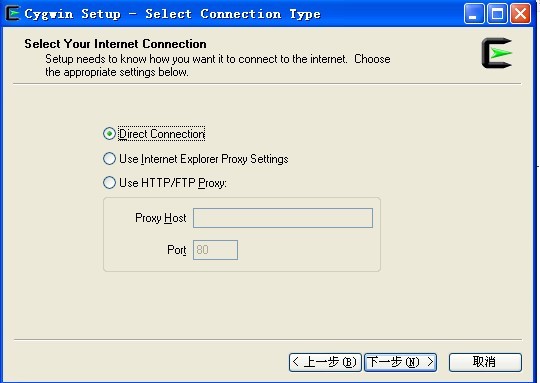Close the Cygwin Setup window

pyautogui.click(x=520, y=14)
